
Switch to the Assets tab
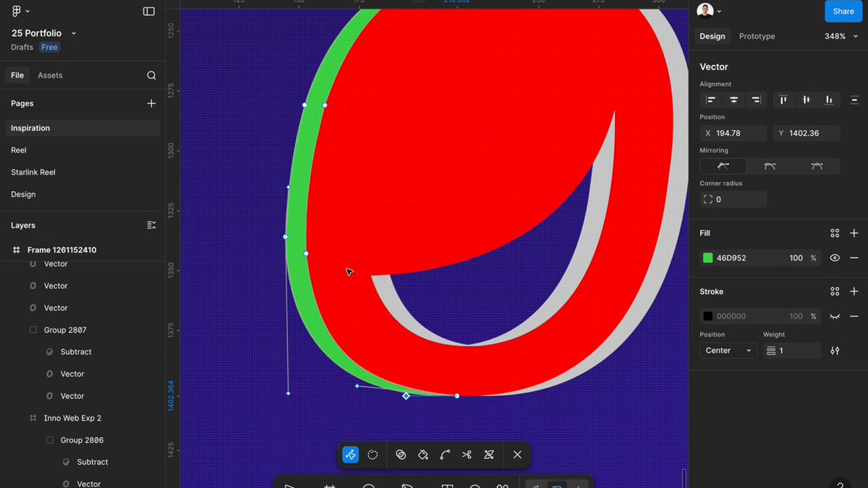point(50,75)
